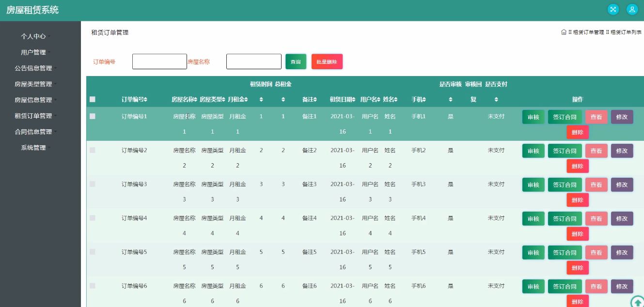Sort by the 总租金 column sort arrows
This screenshot has height=307, width=644.
tap(283, 99)
